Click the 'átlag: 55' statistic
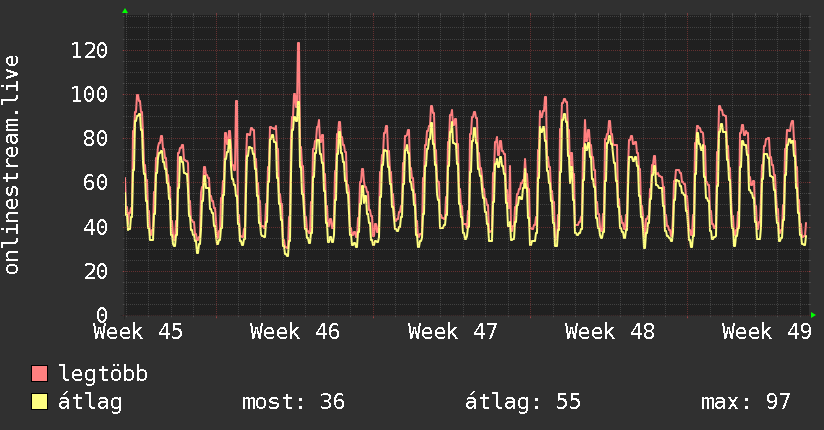The width and height of the screenshot is (824, 430). tap(523, 402)
